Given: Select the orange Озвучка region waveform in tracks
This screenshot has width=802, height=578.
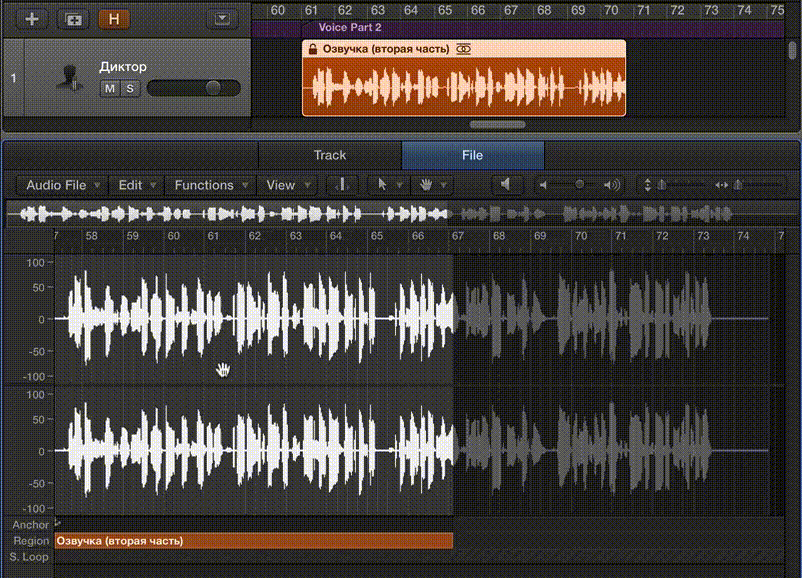Looking at the screenshot, I should tap(464, 86).
